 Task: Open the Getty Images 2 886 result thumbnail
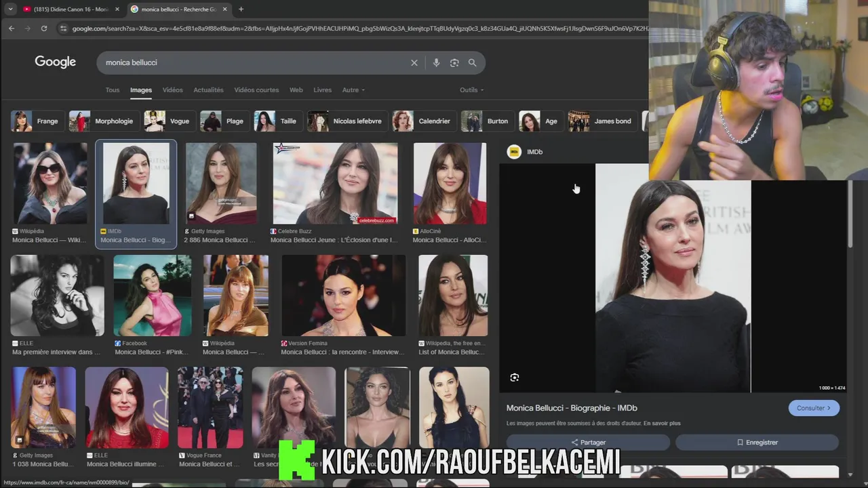pyautogui.click(x=221, y=183)
